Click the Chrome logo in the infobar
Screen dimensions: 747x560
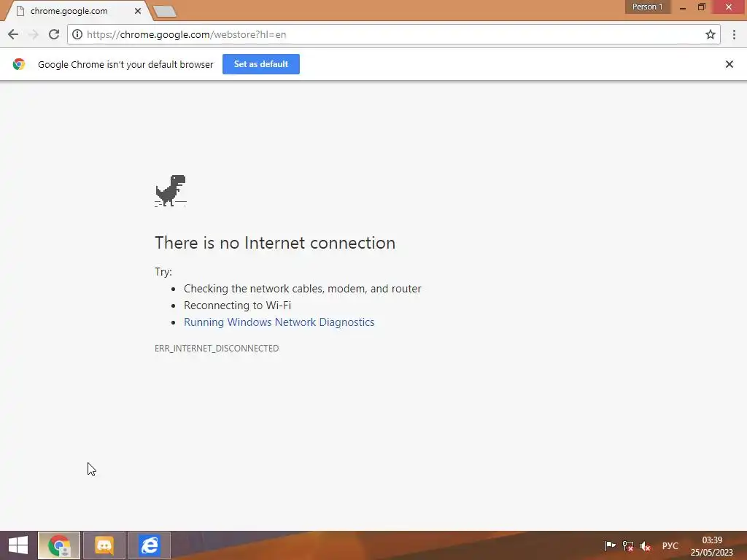coord(19,64)
